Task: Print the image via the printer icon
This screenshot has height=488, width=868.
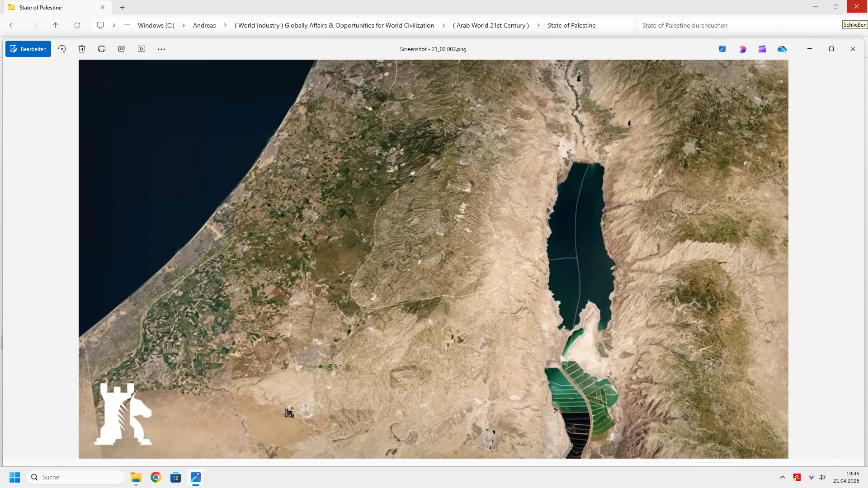Action: [102, 49]
